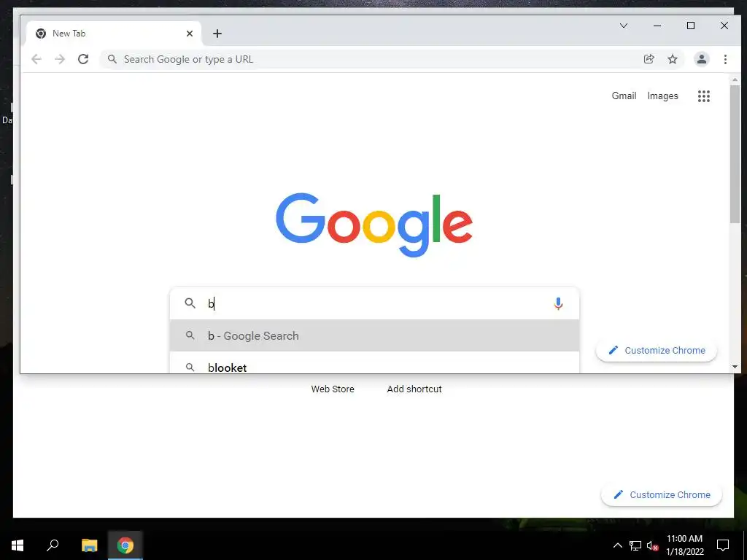The width and height of the screenshot is (747, 560).
Task: Reload the current page
Action: 83,59
